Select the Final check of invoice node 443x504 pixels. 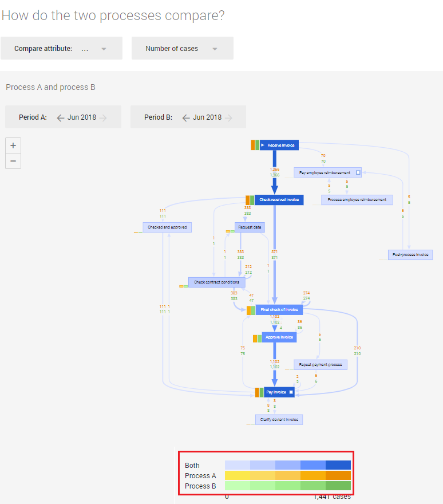(279, 310)
